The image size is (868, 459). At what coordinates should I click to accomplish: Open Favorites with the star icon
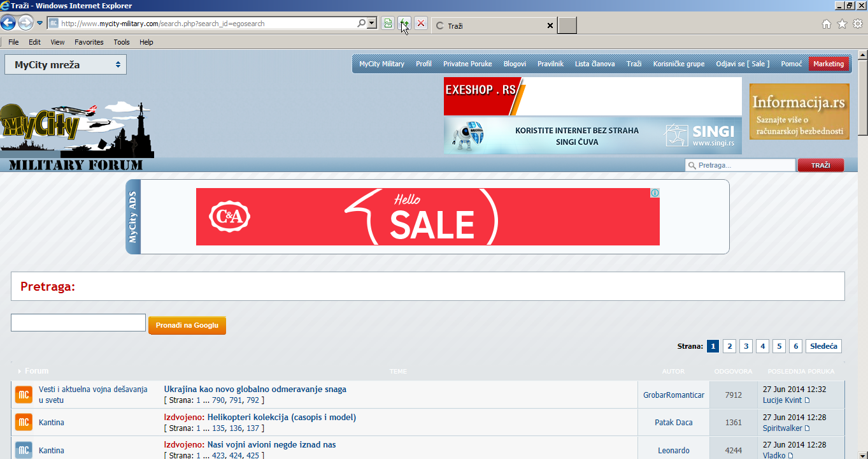(842, 24)
